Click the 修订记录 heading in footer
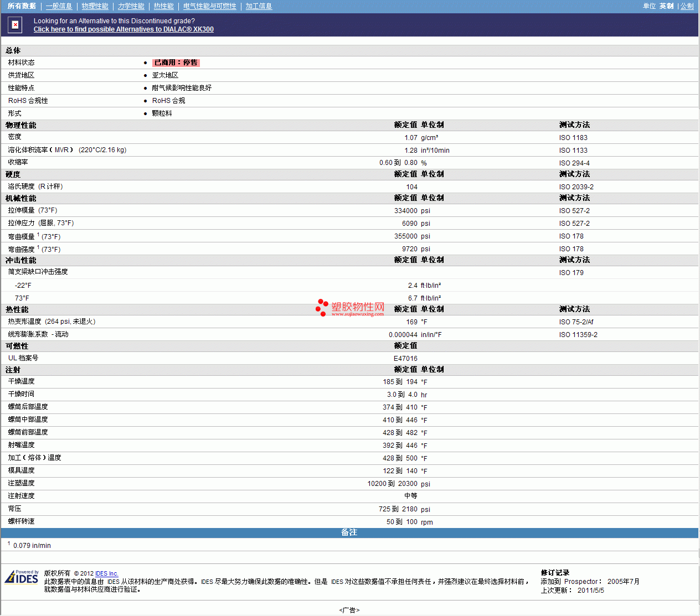Viewport: 700px width, 616px height. (555, 573)
